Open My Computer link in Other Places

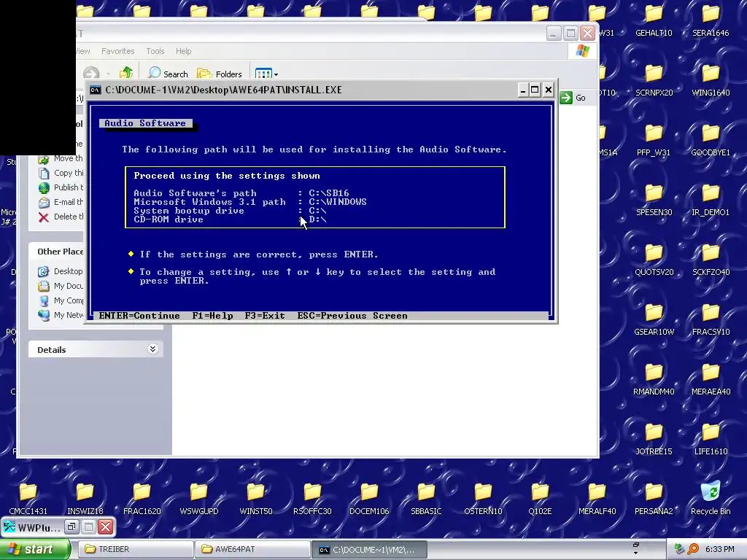pyautogui.click(x=61, y=300)
